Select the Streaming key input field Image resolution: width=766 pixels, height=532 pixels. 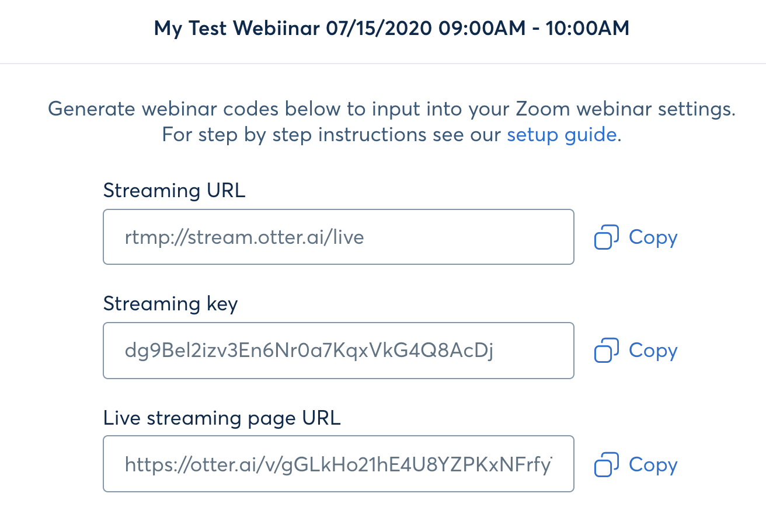click(x=338, y=351)
